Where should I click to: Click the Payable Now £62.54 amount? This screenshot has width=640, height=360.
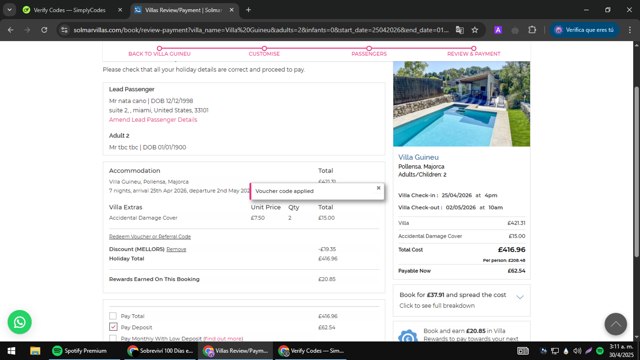click(x=516, y=271)
